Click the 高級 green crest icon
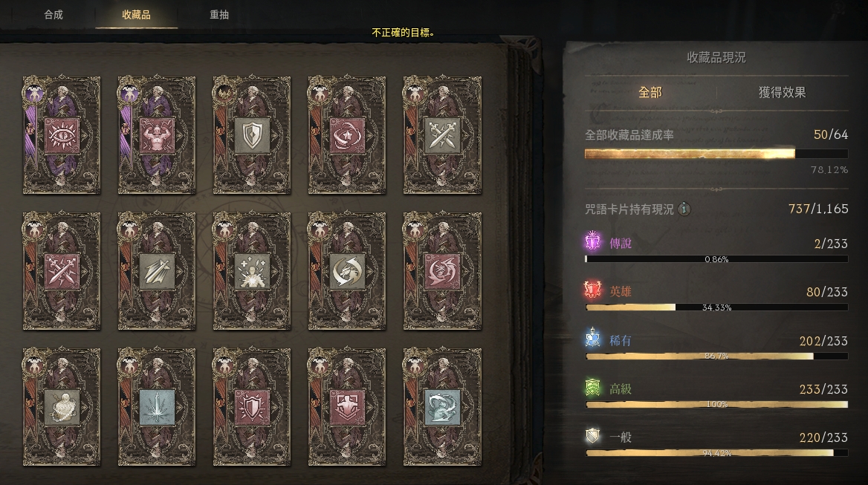868x485 pixels. tap(593, 387)
